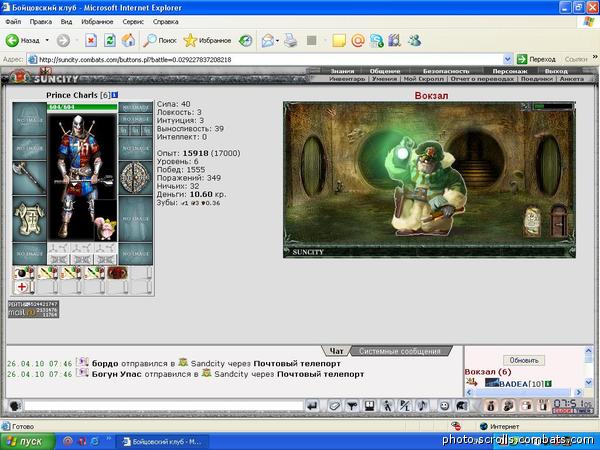
Task: Click the Переход go button
Action: pos(536,59)
